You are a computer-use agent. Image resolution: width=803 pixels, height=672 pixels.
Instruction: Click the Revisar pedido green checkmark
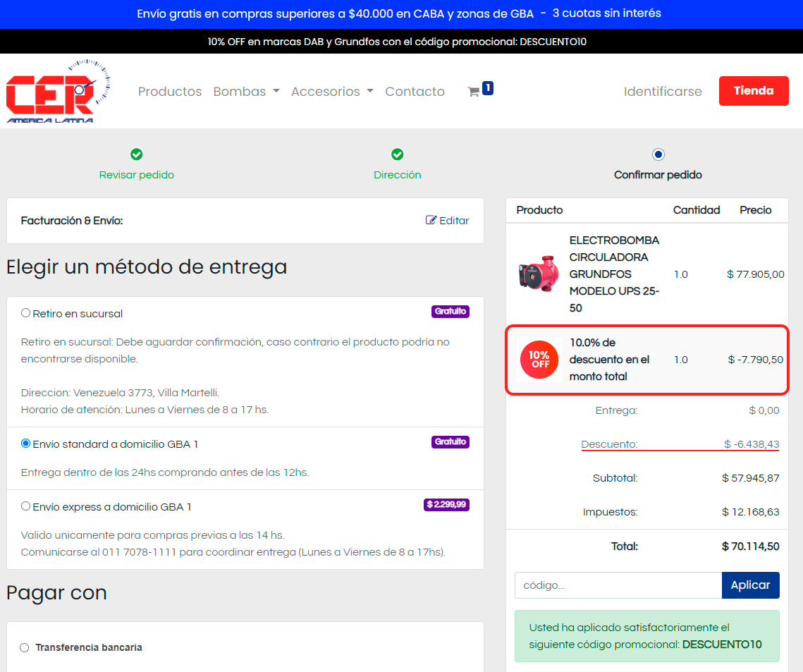pyautogui.click(x=136, y=154)
